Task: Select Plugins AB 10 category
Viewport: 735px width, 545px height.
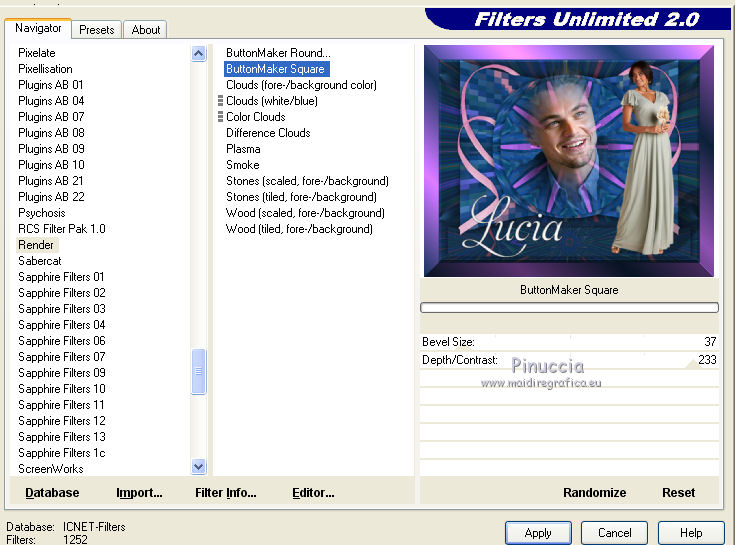Action: click(51, 165)
